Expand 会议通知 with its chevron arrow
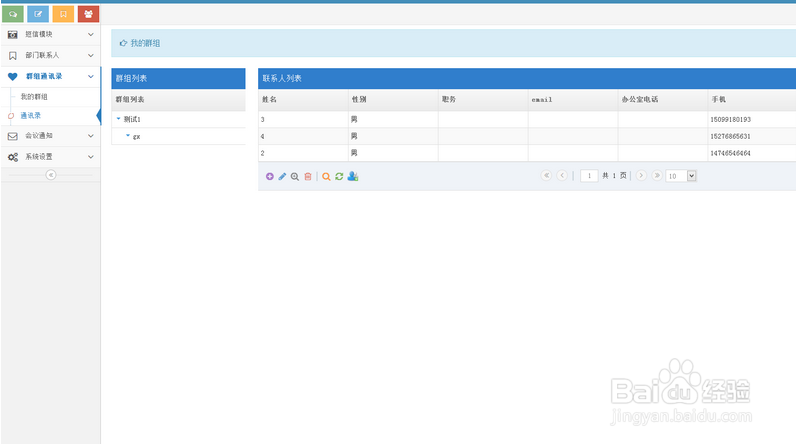796x444 pixels. coord(91,136)
